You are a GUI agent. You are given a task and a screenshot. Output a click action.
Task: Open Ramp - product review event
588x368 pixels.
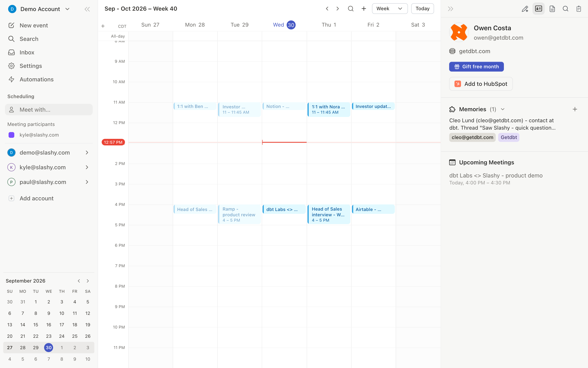point(239,214)
